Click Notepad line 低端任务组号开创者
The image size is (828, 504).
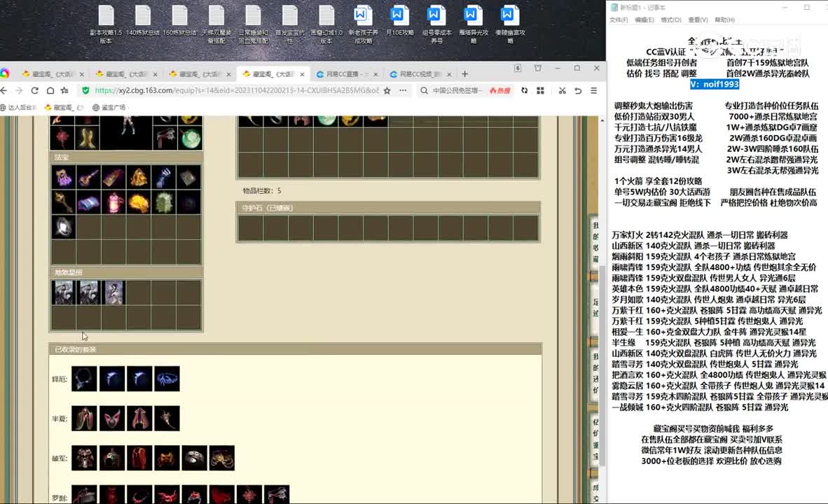(662, 63)
